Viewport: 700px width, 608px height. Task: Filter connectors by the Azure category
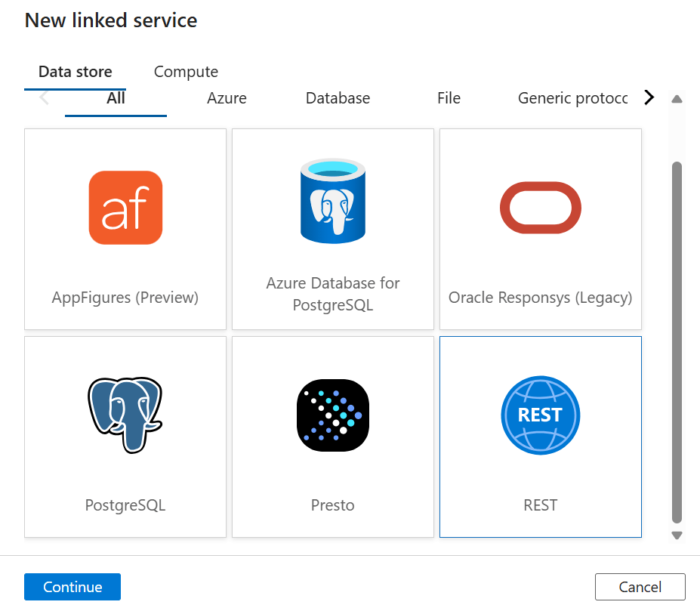click(x=227, y=98)
